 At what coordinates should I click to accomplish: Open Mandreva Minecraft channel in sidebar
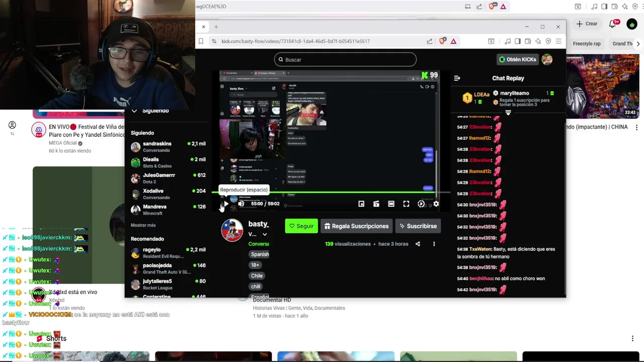click(x=168, y=210)
